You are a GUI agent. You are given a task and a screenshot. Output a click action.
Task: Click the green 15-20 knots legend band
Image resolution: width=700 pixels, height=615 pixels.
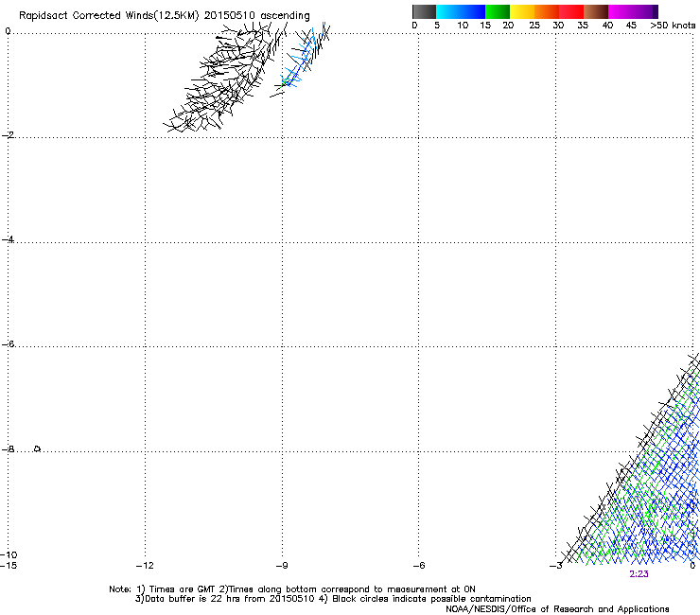pyautogui.click(x=498, y=11)
